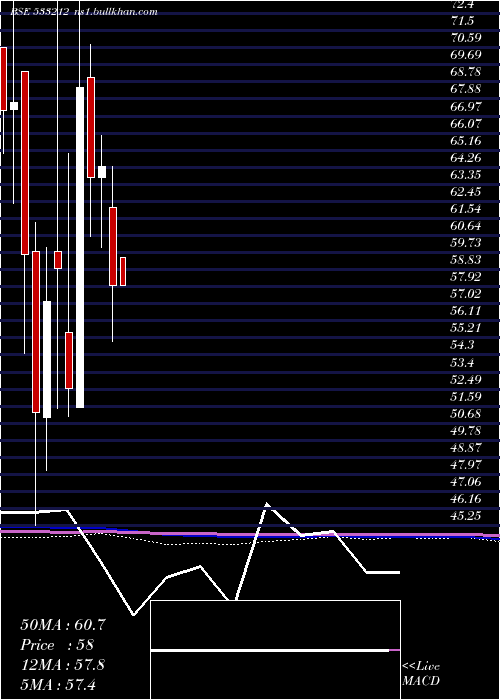Click the 12MA : 57.8 indicator text
This screenshot has height=700, width=500.
pos(63,665)
